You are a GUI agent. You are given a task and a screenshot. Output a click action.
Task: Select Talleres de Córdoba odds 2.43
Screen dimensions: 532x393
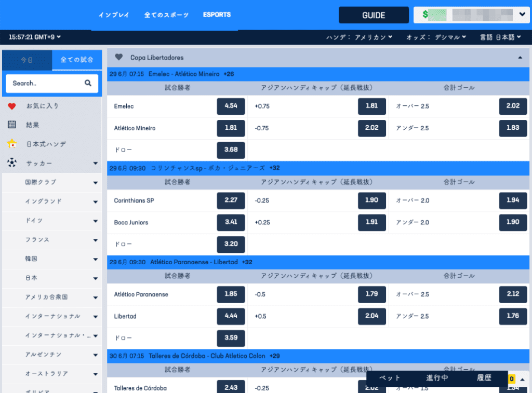(x=231, y=387)
